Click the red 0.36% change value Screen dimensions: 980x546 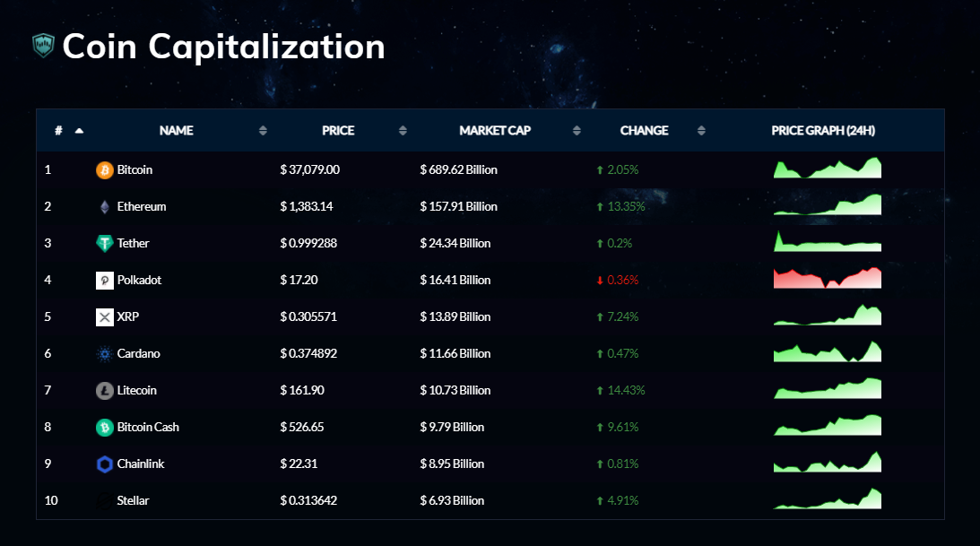coord(622,281)
